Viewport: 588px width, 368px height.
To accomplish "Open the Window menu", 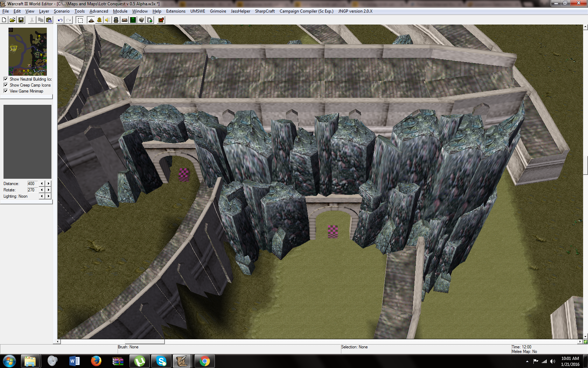I will point(140,11).
